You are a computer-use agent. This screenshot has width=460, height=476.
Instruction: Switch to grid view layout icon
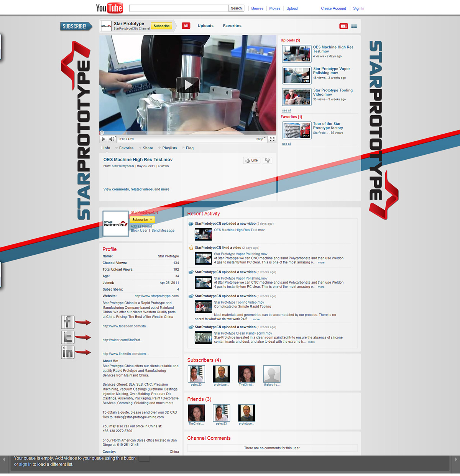(x=354, y=26)
